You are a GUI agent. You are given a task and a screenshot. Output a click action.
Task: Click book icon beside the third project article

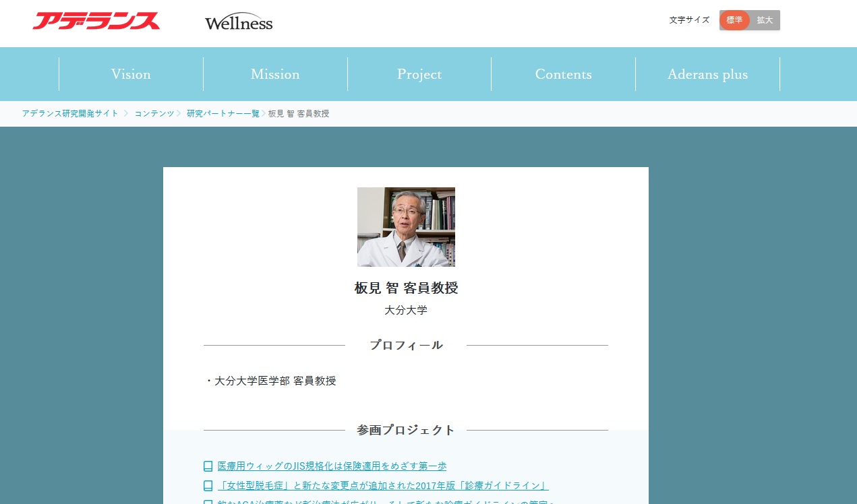pos(208,502)
